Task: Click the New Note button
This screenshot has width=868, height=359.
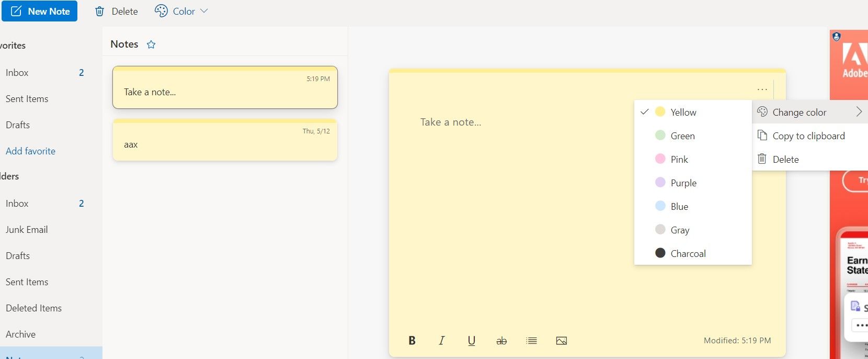Action: click(39, 11)
